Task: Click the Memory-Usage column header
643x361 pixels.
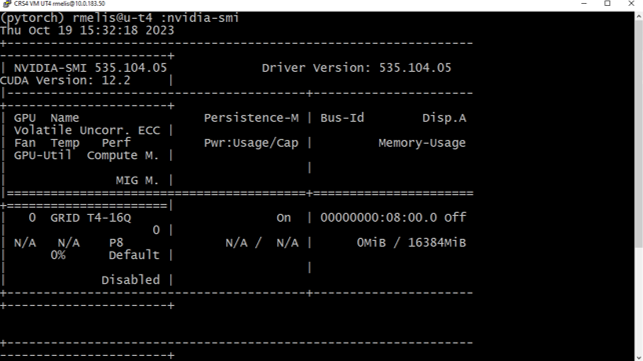Action: coord(422,143)
